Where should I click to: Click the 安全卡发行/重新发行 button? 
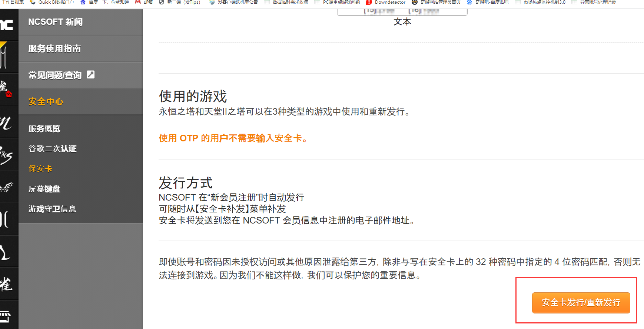[x=581, y=303]
